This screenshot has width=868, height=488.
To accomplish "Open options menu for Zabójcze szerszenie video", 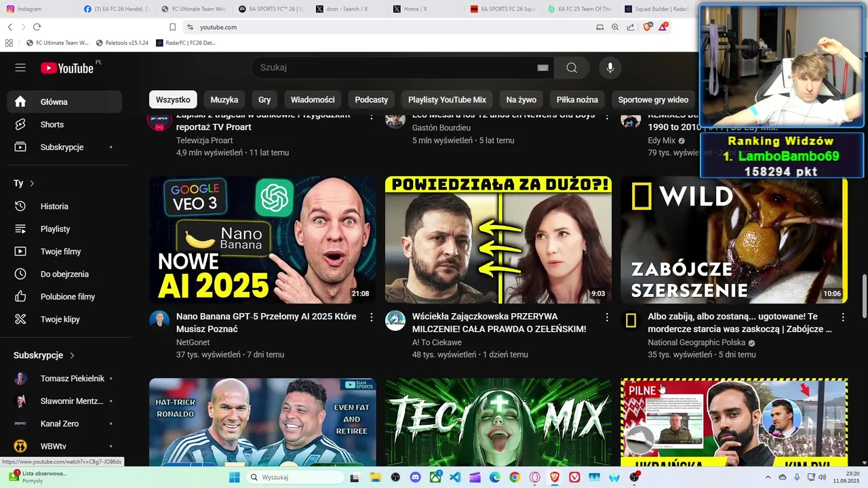I will click(x=843, y=317).
